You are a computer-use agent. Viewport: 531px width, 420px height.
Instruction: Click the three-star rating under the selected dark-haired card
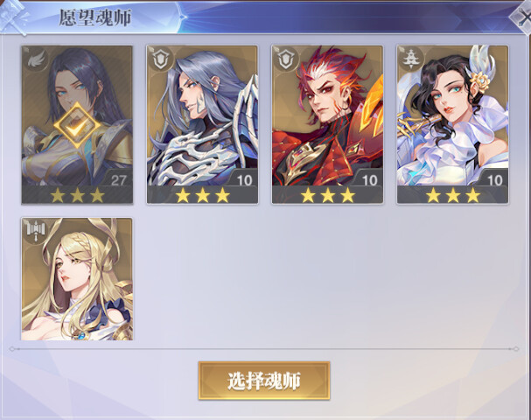(x=77, y=195)
